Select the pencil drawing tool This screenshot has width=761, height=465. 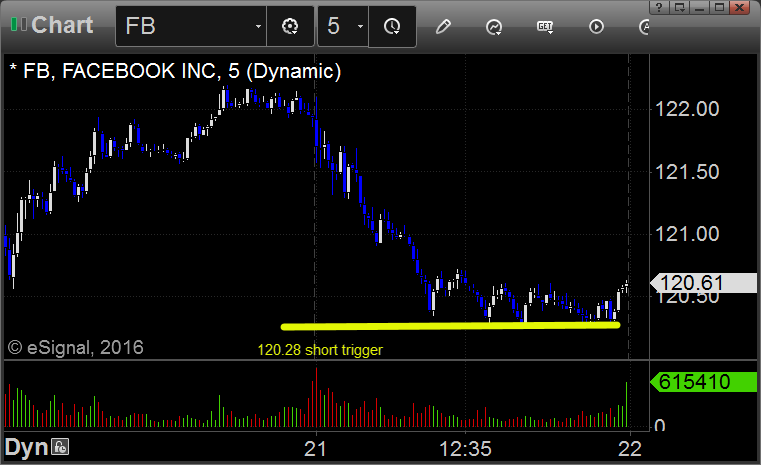coord(443,26)
